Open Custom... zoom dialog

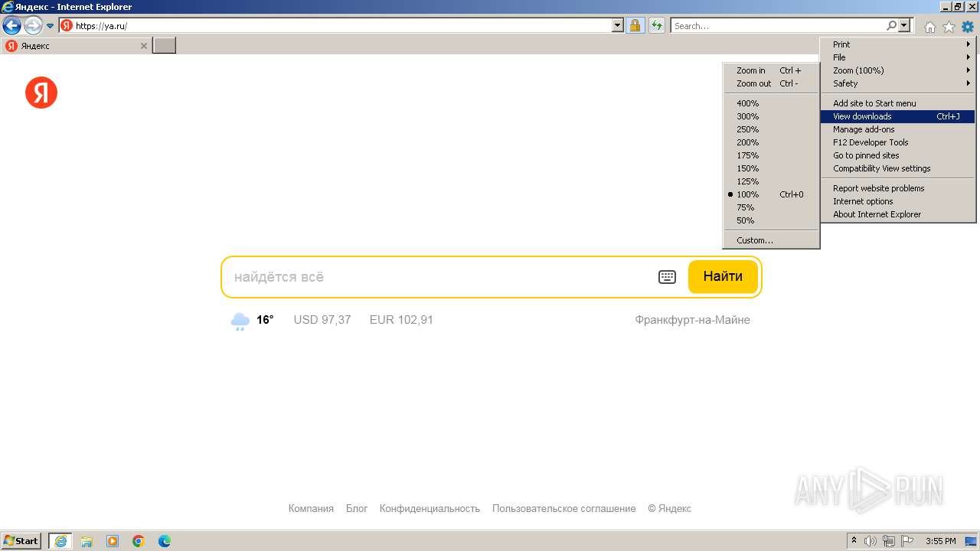(x=771, y=240)
